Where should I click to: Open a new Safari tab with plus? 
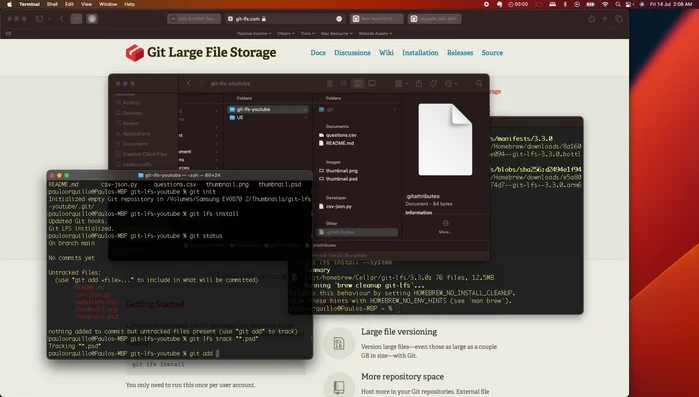605,19
